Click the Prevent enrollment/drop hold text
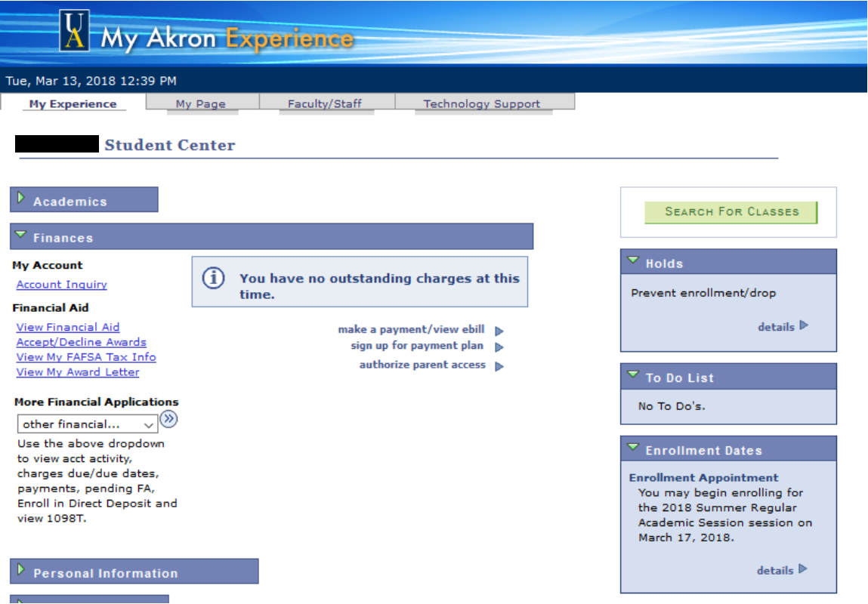The height and width of the screenshot is (604, 868). coord(703,293)
